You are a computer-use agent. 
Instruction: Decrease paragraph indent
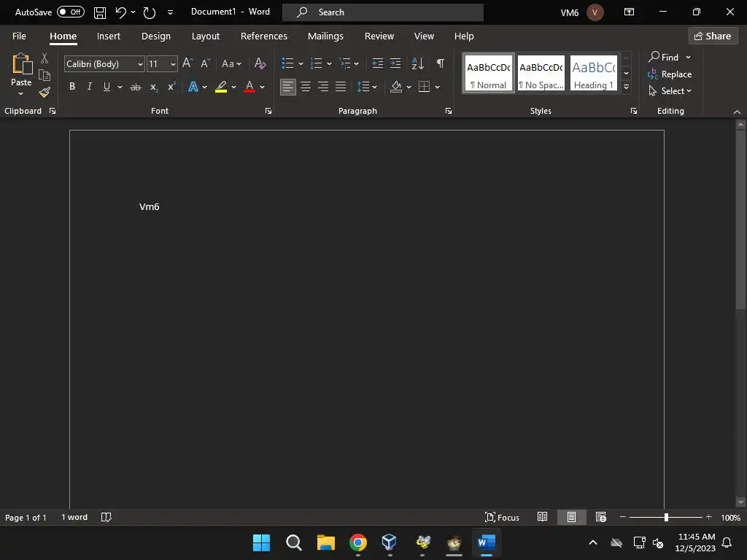click(x=378, y=63)
